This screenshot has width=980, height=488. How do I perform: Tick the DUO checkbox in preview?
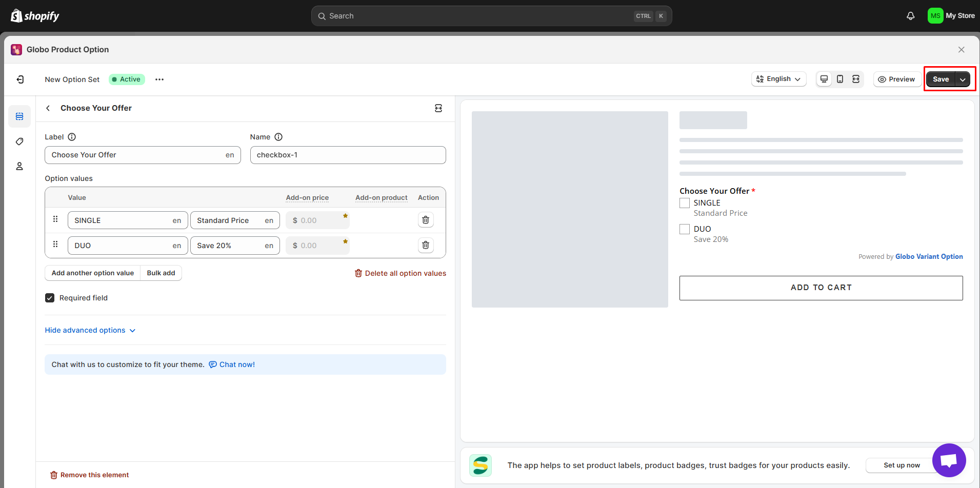point(685,229)
